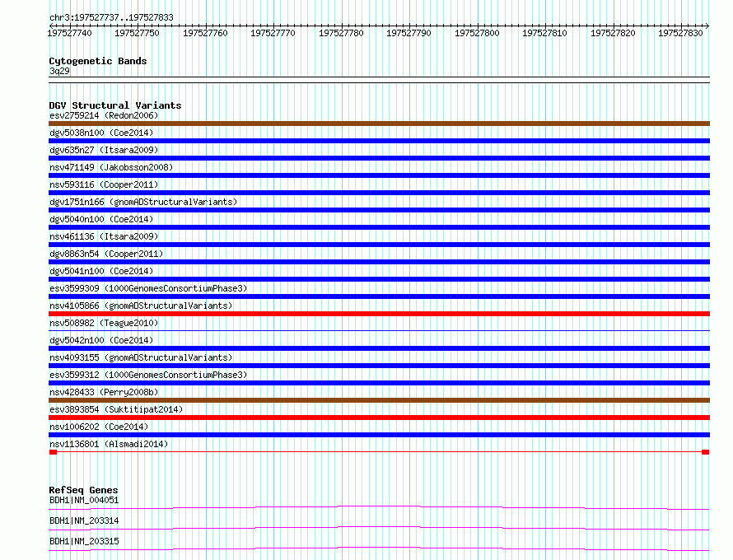Select the brown bar below esv2759214
This screenshot has height=560, width=733.
point(379,124)
